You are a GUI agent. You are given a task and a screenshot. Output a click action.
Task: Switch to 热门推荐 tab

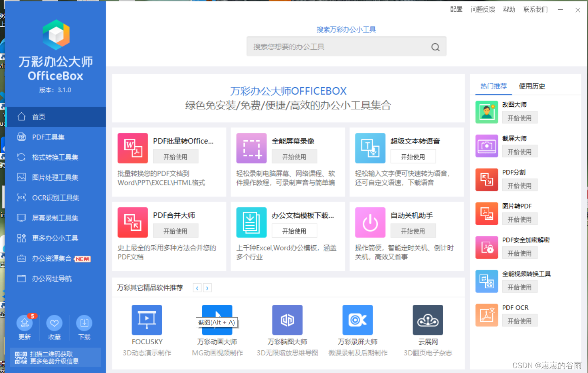point(493,86)
